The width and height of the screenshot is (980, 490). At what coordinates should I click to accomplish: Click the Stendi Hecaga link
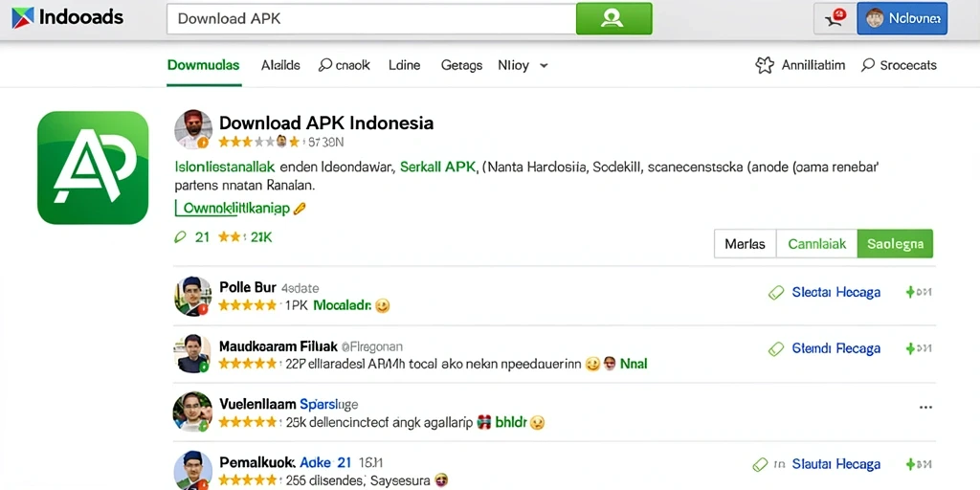click(835, 348)
